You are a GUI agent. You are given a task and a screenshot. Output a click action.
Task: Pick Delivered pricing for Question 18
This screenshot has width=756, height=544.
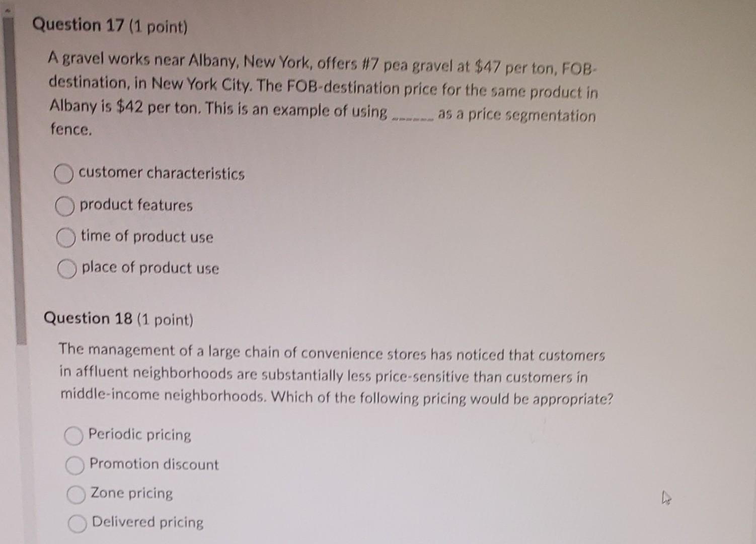tap(78, 524)
